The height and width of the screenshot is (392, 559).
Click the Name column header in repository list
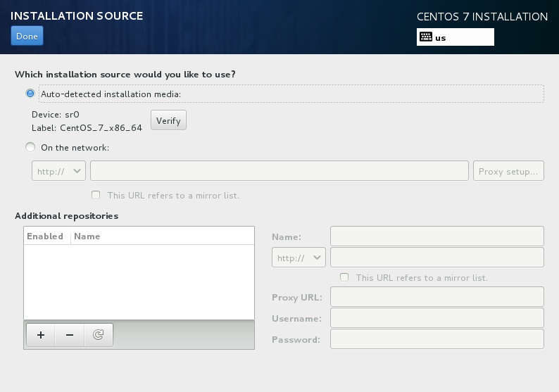[x=87, y=236]
